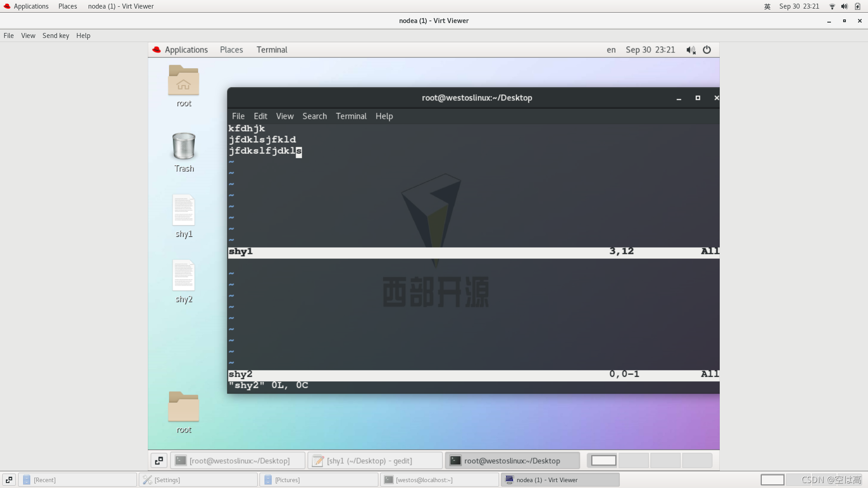Open guest Terminal app menu in top bar
Viewport: 868px width, 488px height.
click(272, 50)
